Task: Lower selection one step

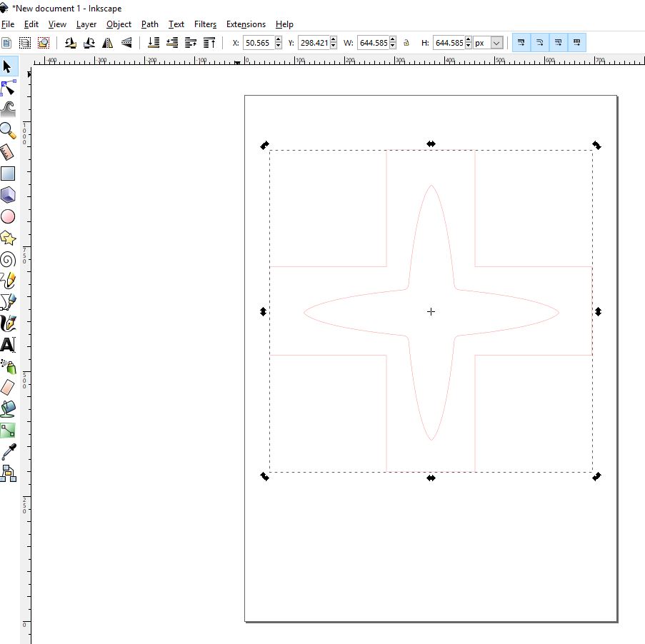Action: 172,43
